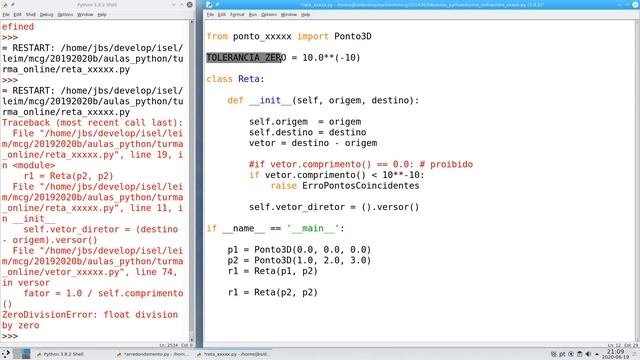
Task: Open Shell menu in Python Shell window
Action: pos(31,15)
